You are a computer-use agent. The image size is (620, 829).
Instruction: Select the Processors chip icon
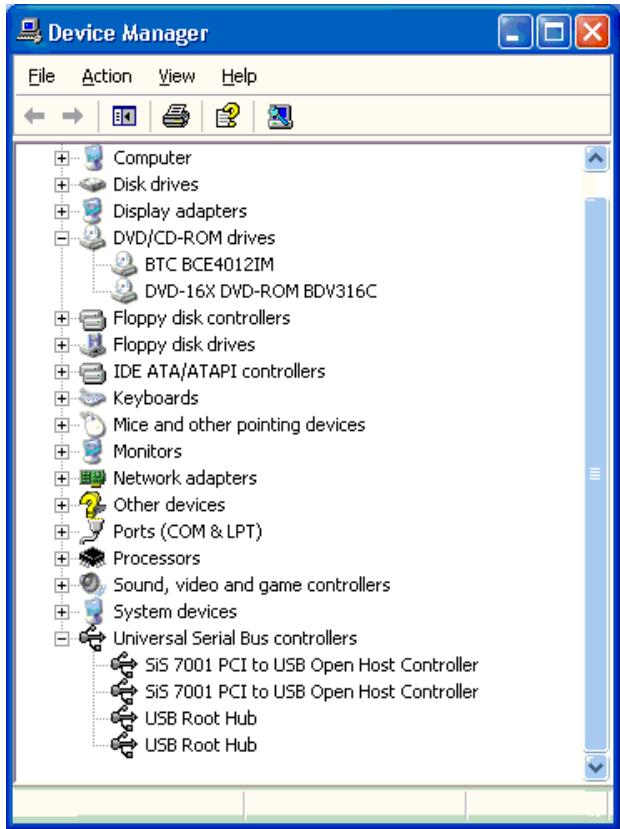click(x=93, y=558)
